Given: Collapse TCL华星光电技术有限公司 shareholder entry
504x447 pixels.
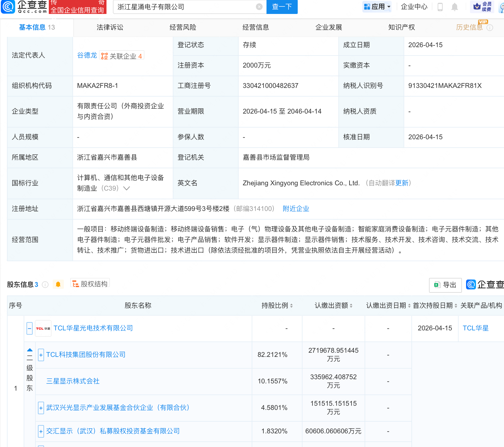Looking at the screenshot, I should [30, 328].
